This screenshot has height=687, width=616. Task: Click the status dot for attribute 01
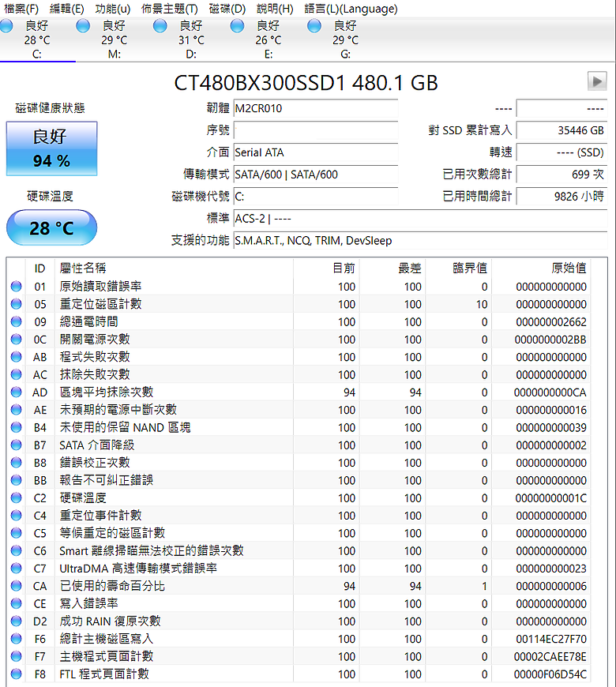point(17,287)
